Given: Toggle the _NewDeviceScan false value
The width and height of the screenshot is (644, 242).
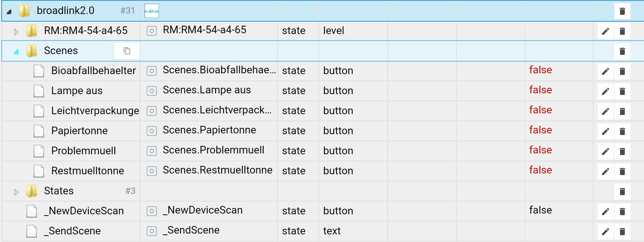Looking at the screenshot, I should click(540, 210).
